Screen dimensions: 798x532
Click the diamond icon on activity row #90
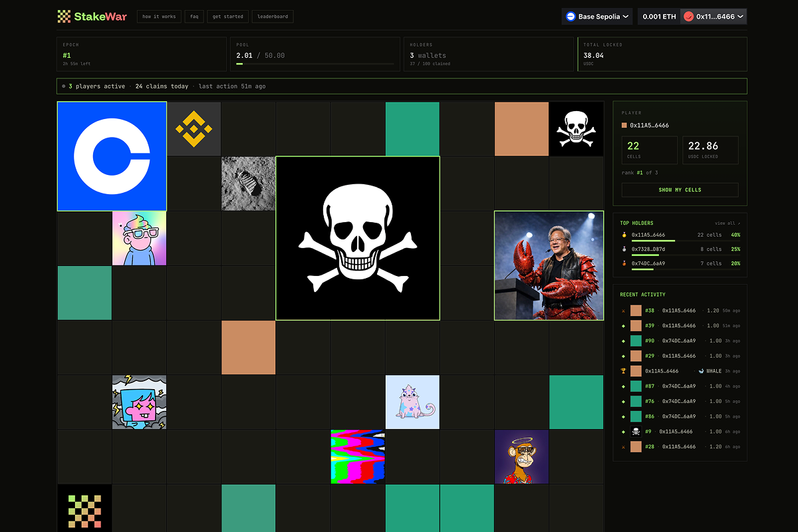[x=623, y=341]
